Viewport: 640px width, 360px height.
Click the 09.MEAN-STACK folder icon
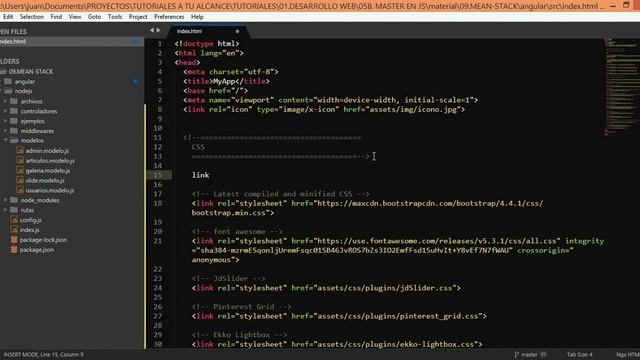4,71
